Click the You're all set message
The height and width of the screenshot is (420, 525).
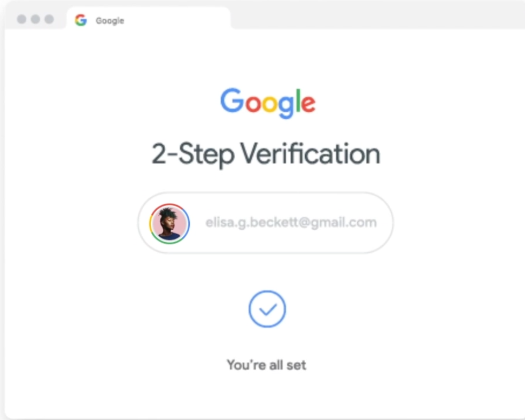click(266, 365)
